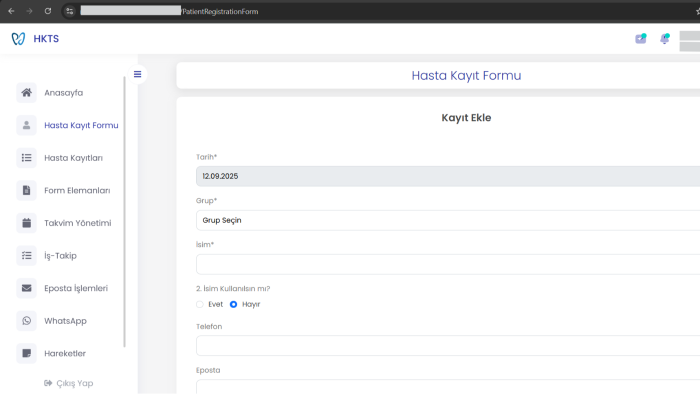
Task: Click the Hareketler note icon
Action: pyautogui.click(x=26, y=353)
